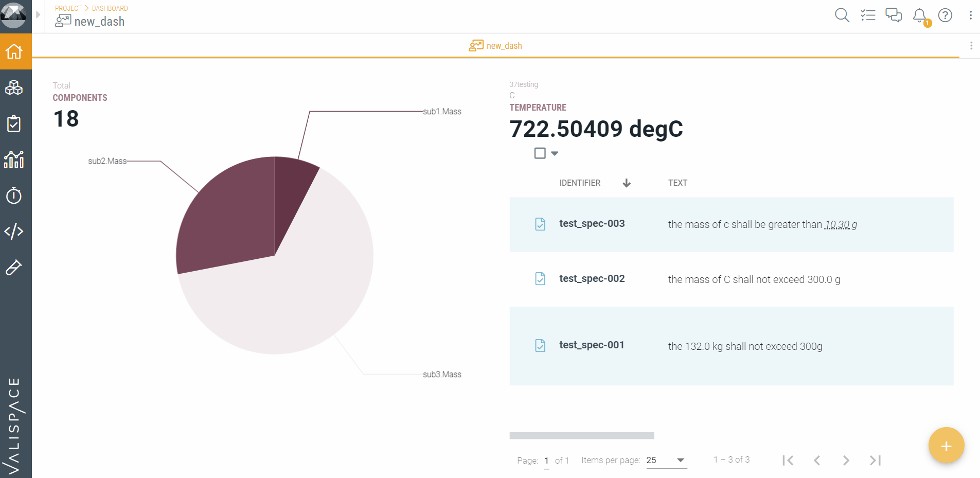Open the Analysis charts icon
Viewport: 980px width, 478px height.
pyautogui.click(x=14, y=160)
